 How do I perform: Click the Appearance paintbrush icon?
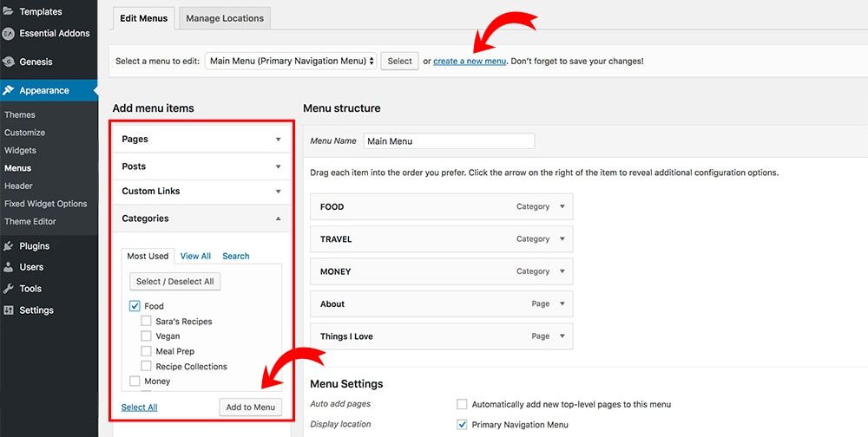tap(9, 90)
